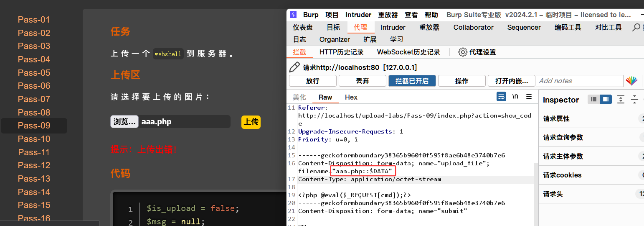The width and height of the screenshot is (644, 226).
Task: Open the 帮助 help menu
Action: [431, 15]
